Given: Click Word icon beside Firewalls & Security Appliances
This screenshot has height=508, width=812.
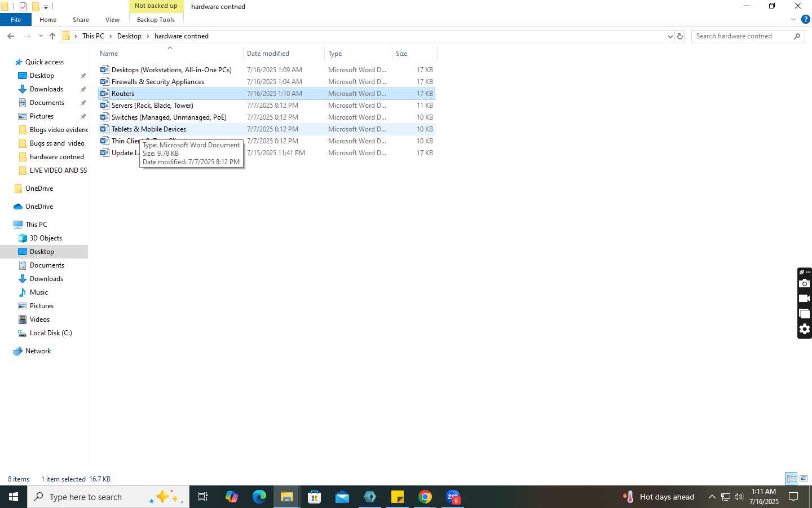Looking at the screenshot, I should click(104, 82).
